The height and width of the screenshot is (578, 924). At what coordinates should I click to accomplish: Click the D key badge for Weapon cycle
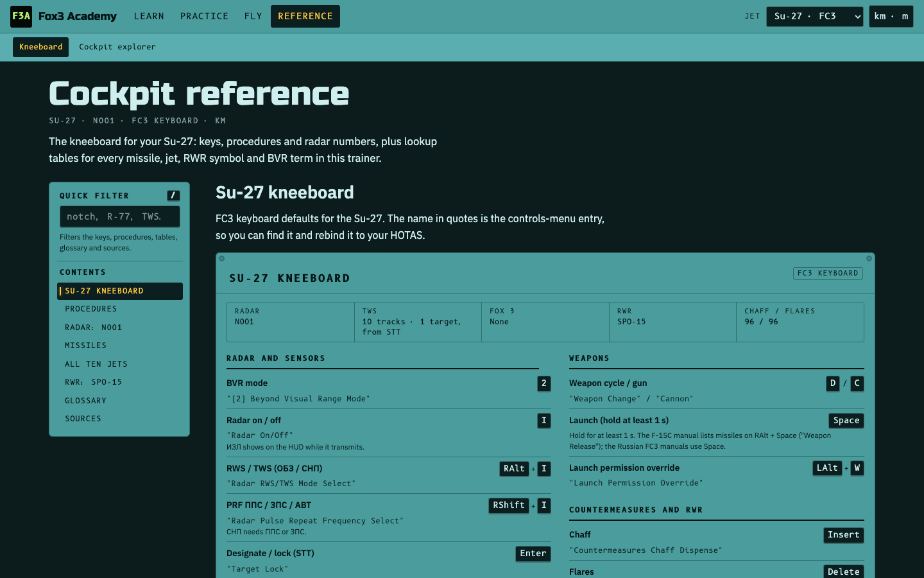833,383
